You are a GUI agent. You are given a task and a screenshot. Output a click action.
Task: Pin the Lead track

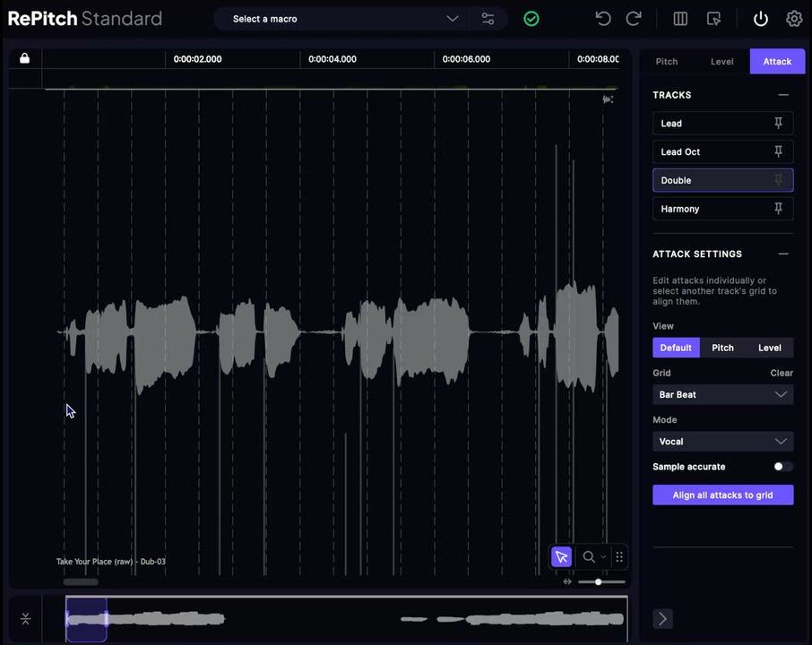click(778, 124)
